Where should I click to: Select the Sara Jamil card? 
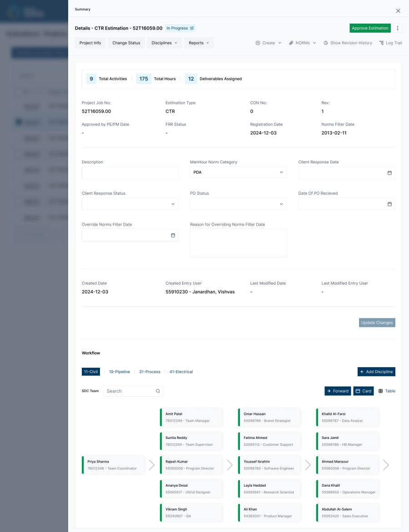click(347, 441)
